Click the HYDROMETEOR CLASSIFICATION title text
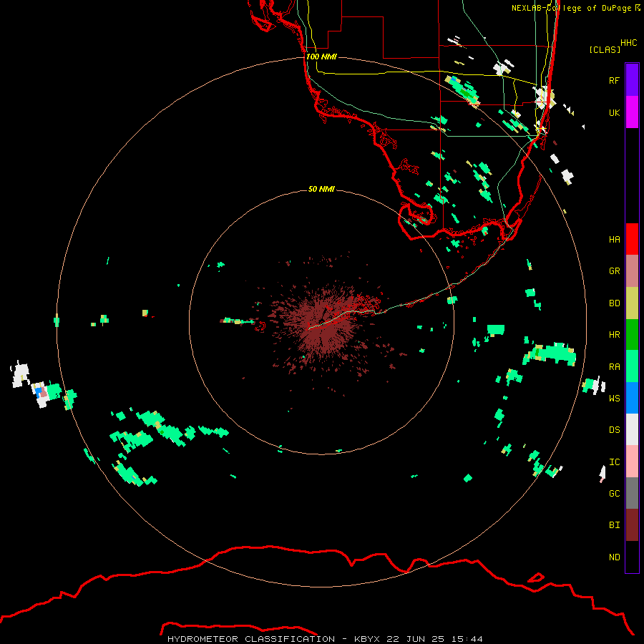The width and height of the screenshot is (644, 644). [x=251, y=639]
